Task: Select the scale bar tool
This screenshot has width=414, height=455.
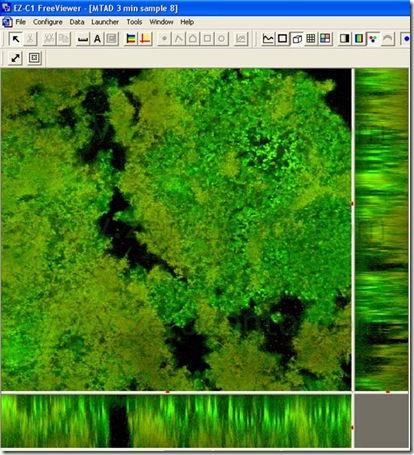Action: (x=82, y=39)
